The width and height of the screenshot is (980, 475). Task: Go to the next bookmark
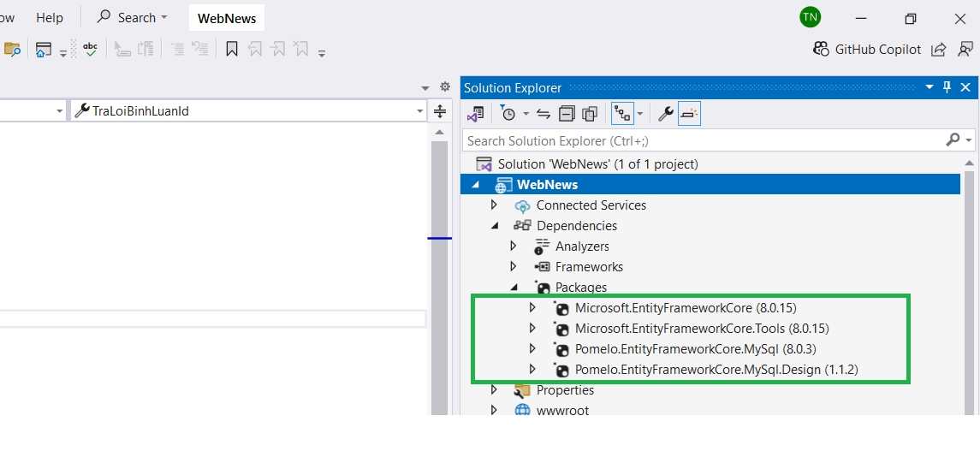[278, 50]
